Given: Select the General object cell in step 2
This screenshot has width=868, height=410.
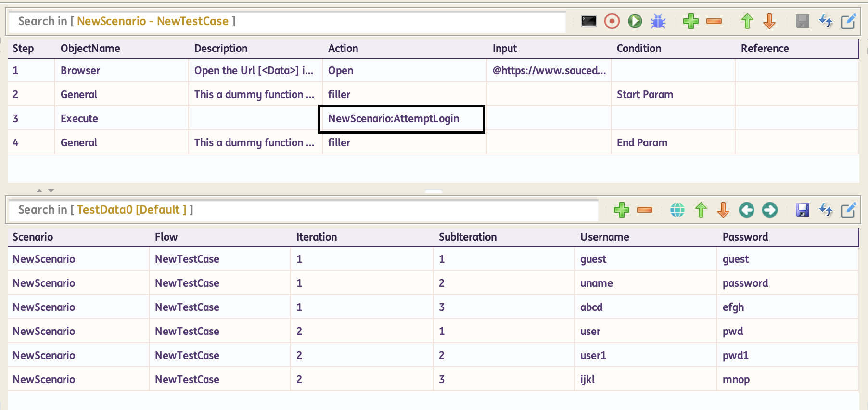Looking at the screenshot, I should tap(122, 94).
